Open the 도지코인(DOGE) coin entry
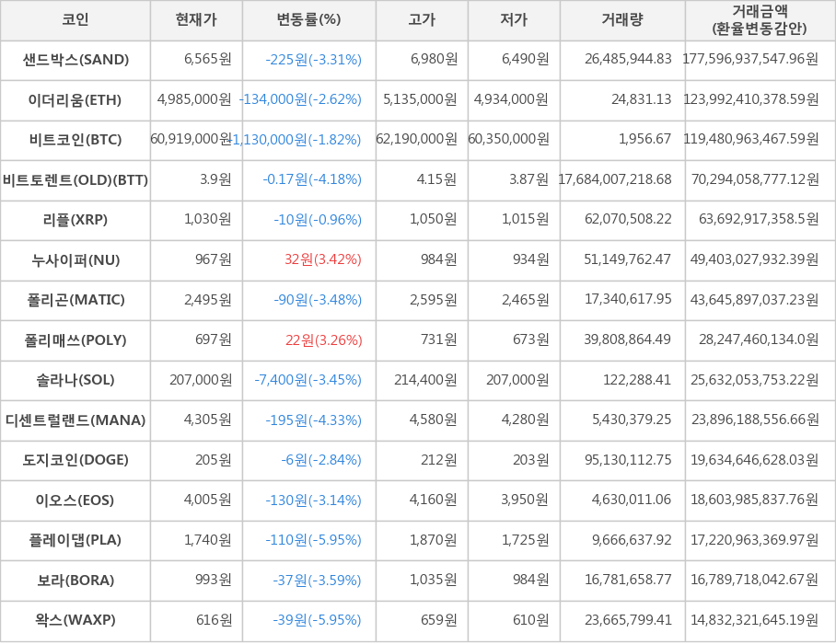The width and height of the screenshot is (836, 644). 75,460
